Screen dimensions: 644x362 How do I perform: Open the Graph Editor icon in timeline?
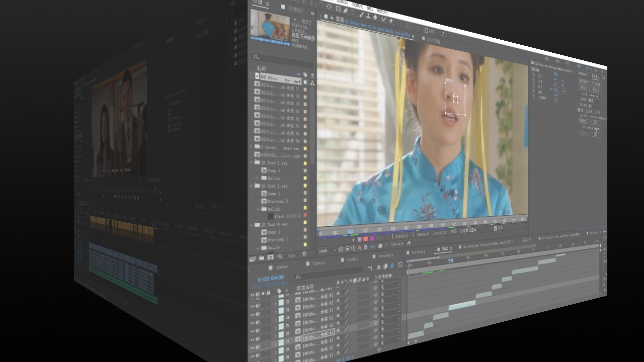pos(400,264)
